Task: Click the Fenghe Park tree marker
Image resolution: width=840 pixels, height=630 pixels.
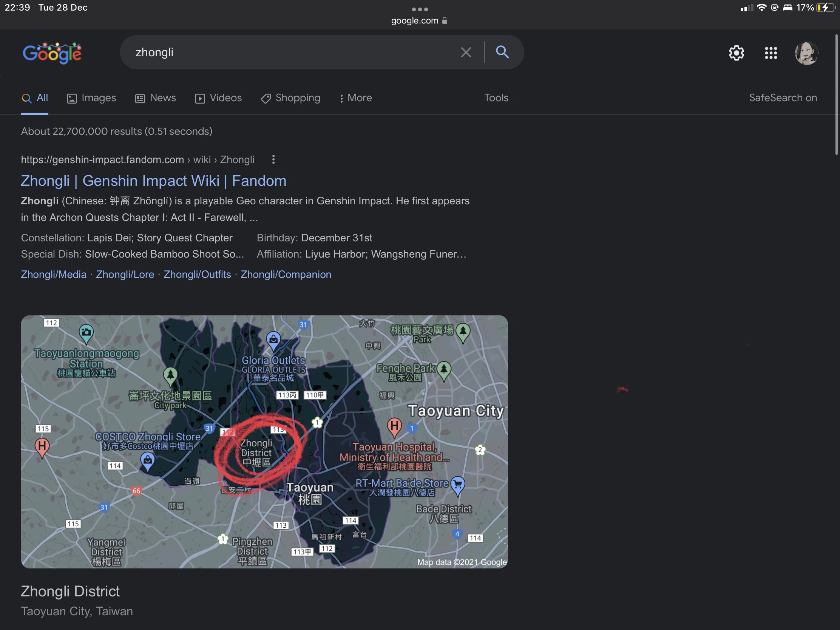Action: [443, 369]
